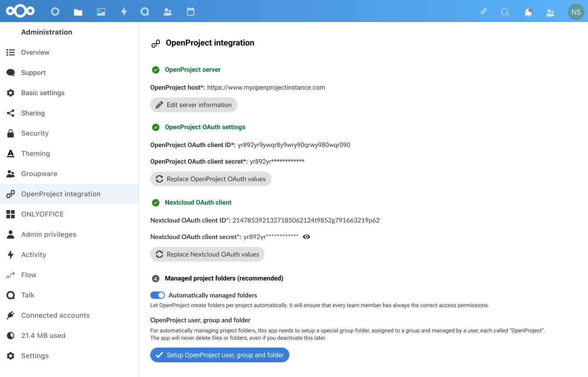Click Edit server information button

(x=194, y=105)
